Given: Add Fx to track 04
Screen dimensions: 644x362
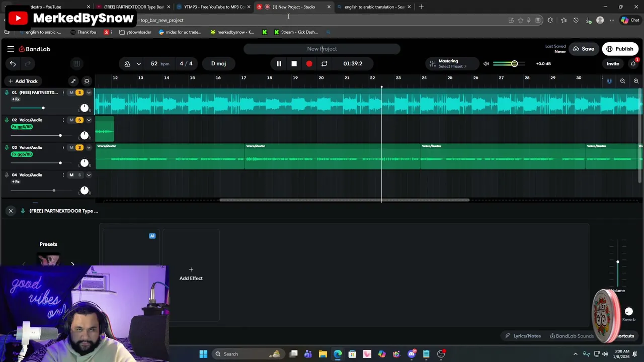Looking at the screenshot, I should pos(16,182).
